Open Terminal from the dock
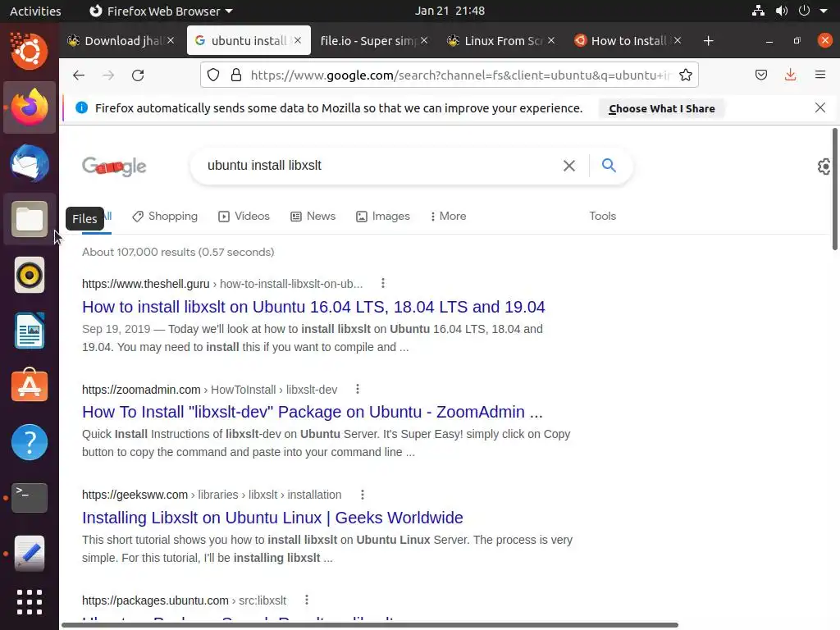 [30, 498]
